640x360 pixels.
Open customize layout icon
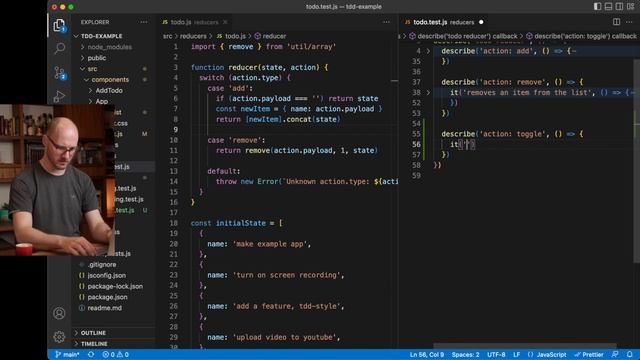[631, 7]
